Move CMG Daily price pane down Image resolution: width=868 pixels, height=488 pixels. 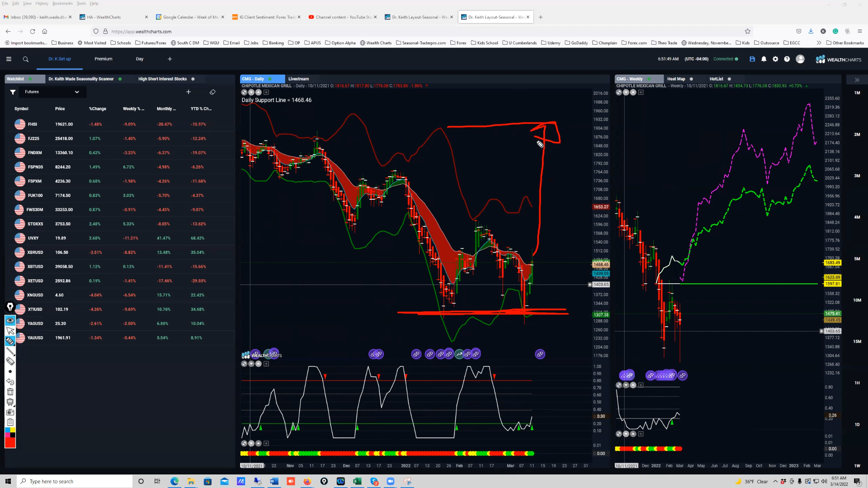pos(251,92)
